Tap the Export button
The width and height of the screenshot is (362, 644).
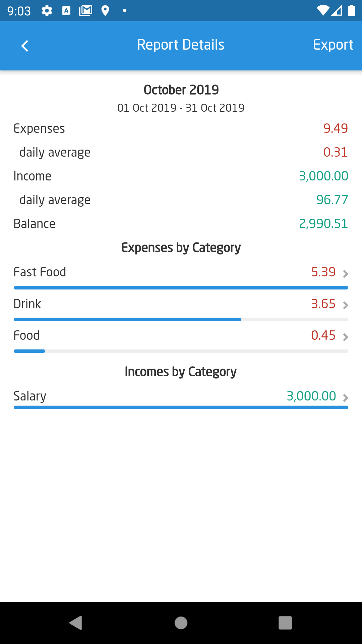(x=333, y=45)
